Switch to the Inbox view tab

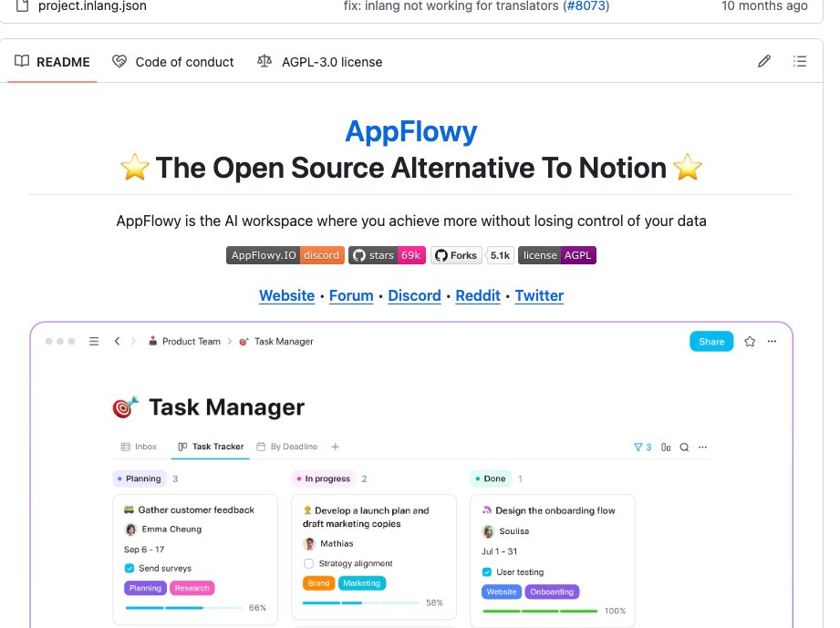point(140,447)
